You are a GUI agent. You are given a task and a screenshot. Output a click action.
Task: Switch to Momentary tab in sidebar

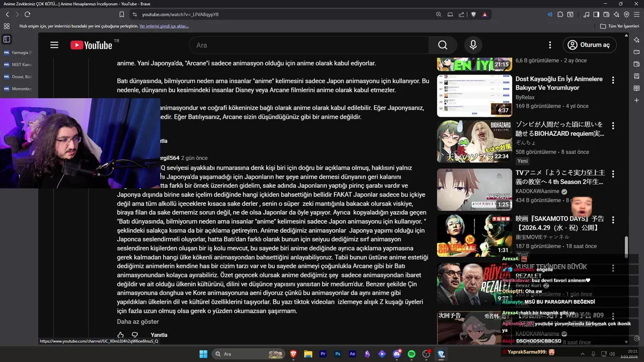click(x=18, y=88)
